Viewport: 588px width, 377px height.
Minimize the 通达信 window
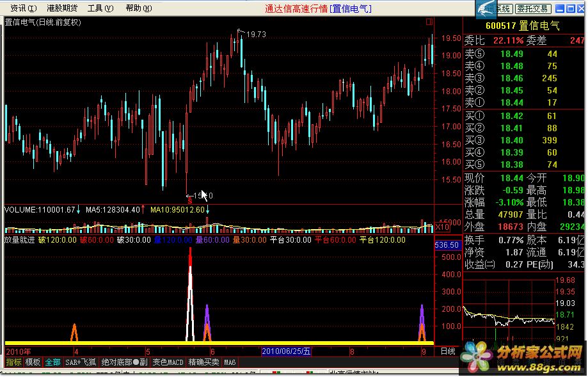560,8
